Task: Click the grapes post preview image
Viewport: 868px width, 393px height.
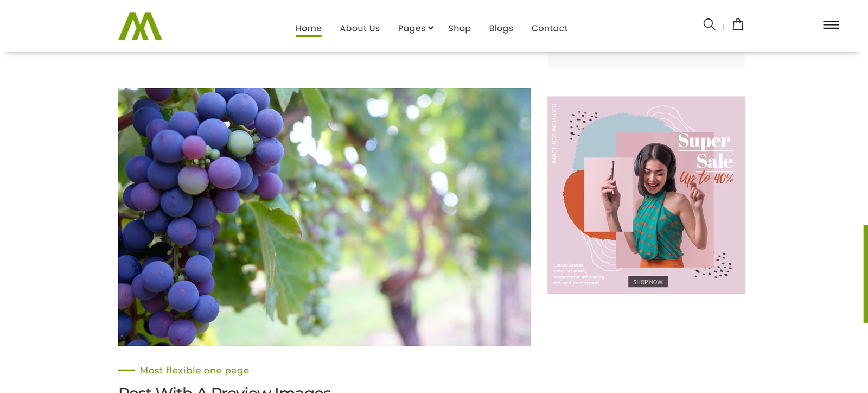Action: 324,217
